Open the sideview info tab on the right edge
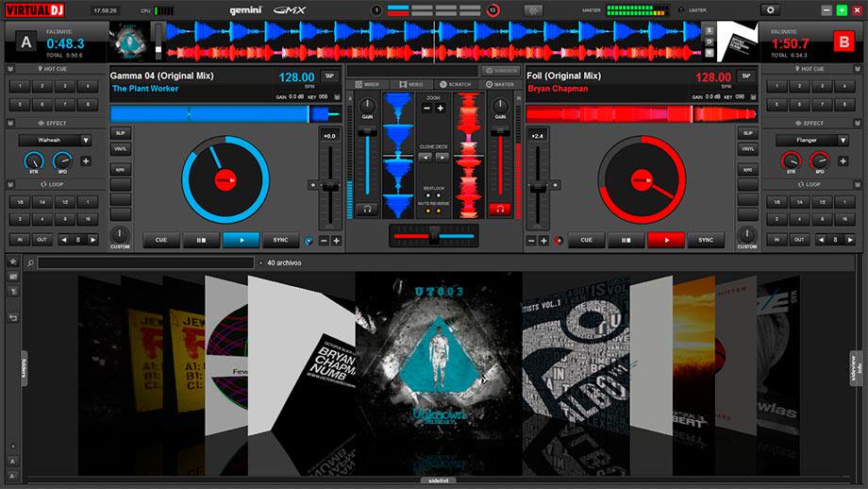 (856, 369)
